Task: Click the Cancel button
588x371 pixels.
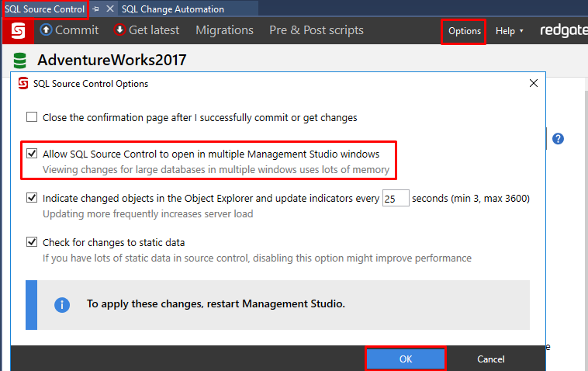Action: pos(490,359)
